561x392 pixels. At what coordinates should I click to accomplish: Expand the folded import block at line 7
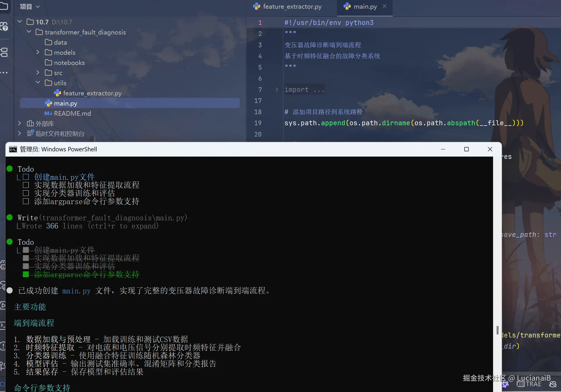click(x=277, y=90)
